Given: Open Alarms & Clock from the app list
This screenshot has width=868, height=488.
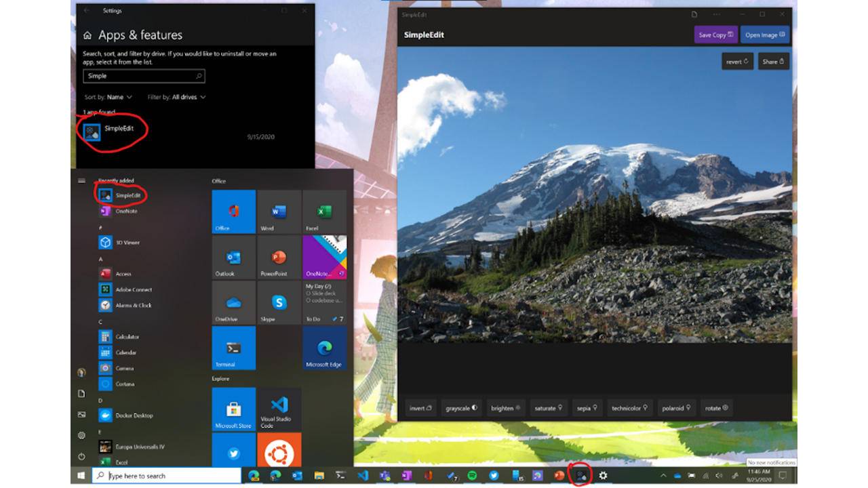Looking at the screenshot, I should pos(125,305).
